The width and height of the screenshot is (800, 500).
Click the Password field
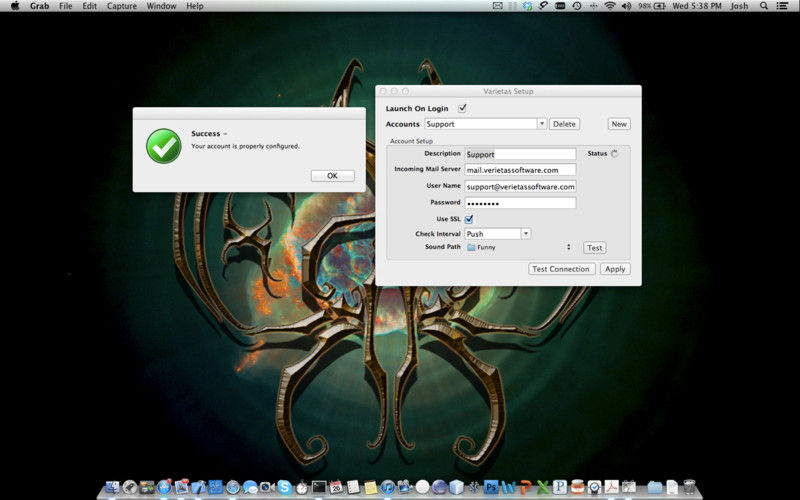(x=520, y=203)
